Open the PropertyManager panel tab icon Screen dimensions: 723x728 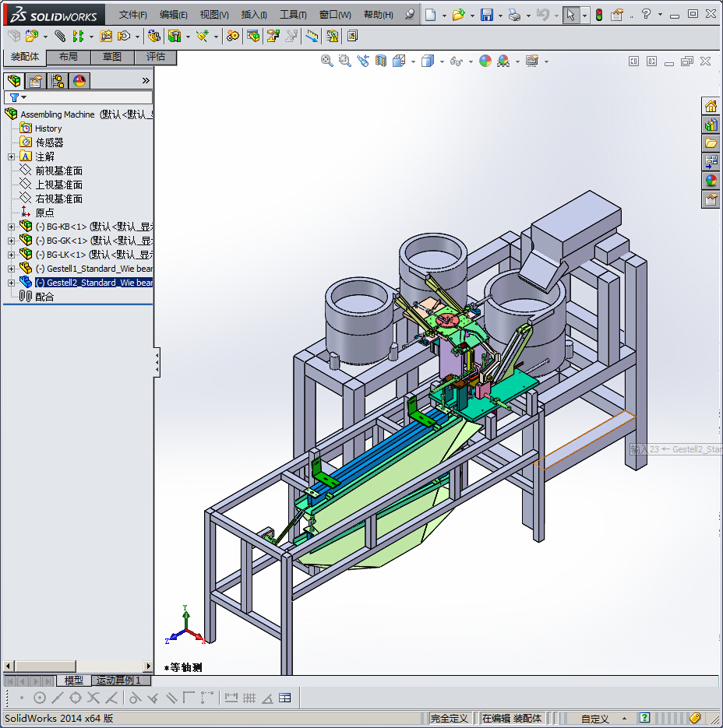coord(35,81)
